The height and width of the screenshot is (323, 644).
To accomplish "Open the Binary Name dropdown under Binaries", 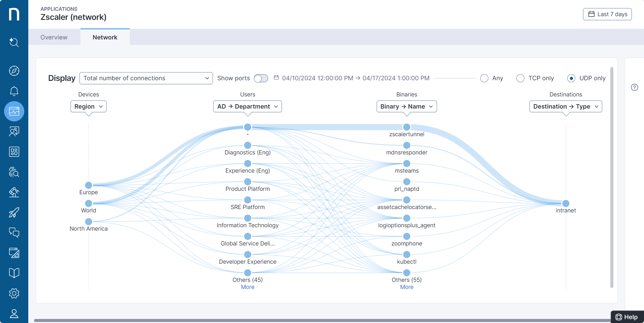I will (406, 106).
